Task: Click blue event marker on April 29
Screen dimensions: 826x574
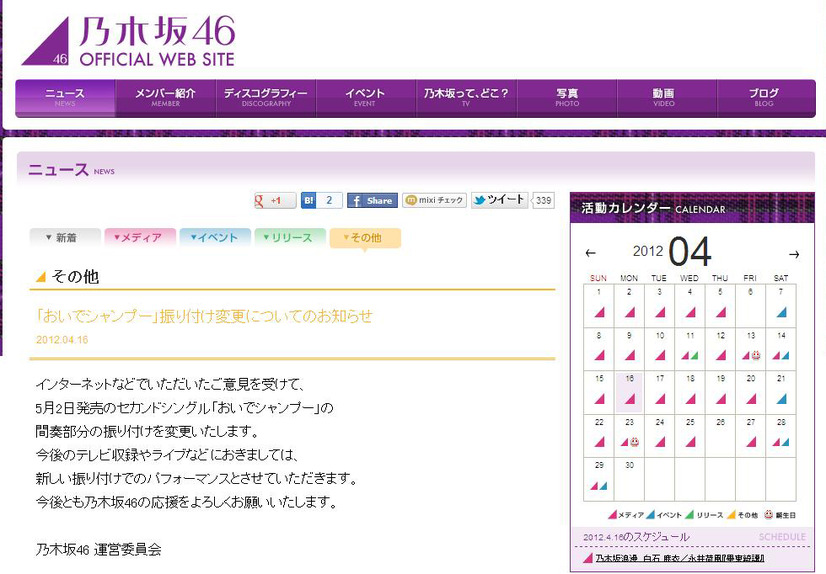Action: point(603,486)
